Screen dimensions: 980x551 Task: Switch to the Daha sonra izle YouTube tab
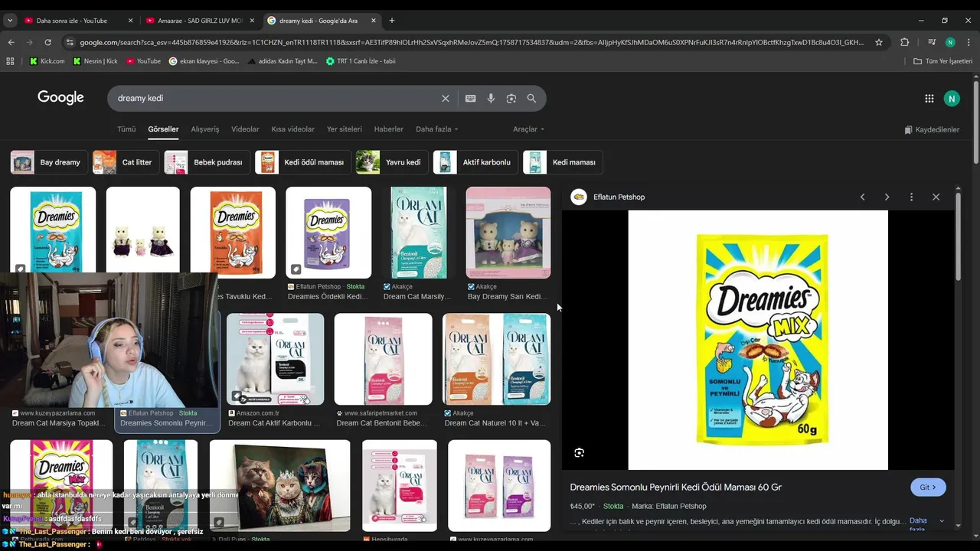click(78, 21)
